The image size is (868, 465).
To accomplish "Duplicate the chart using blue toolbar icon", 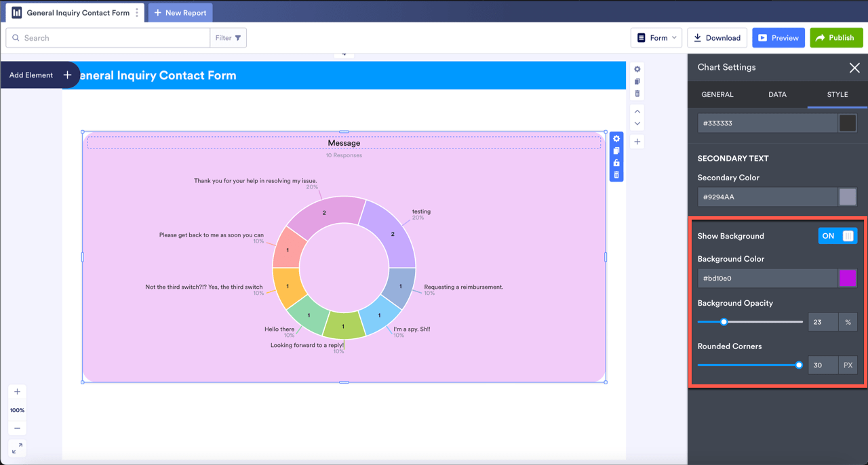I will coord(616,151).
